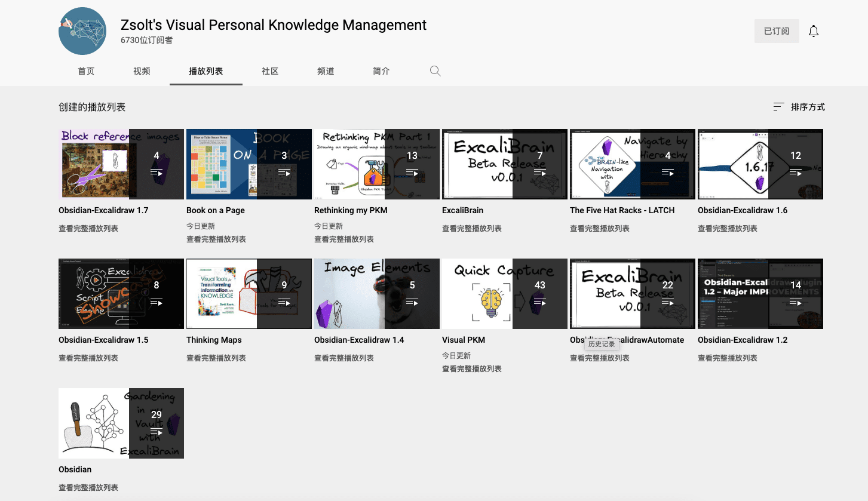Screen dimensions: 868x501
Task: View full playlist under Obsidian-Excalidraw 1.6
Action: [728, 228]
